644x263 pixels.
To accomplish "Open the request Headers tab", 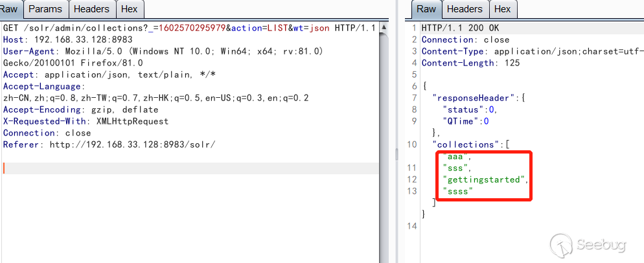I will click(x=91, y=8).
